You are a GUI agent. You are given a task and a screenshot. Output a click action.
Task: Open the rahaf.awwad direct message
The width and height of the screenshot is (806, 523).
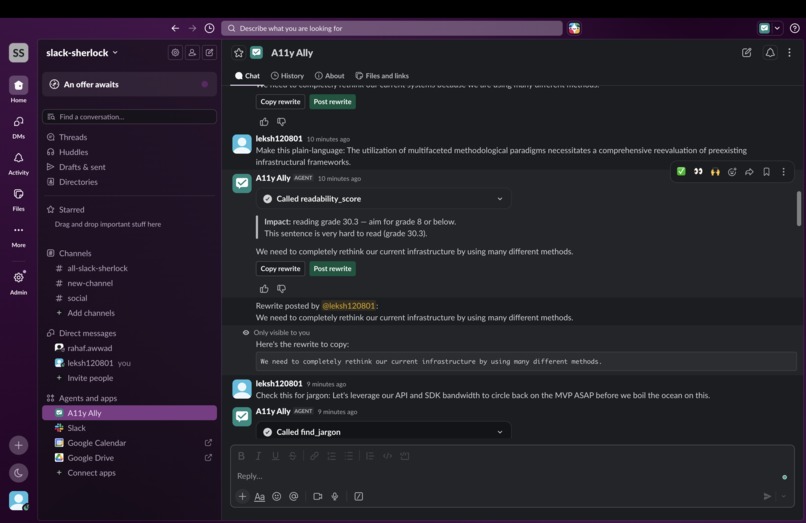pos(89,348)
